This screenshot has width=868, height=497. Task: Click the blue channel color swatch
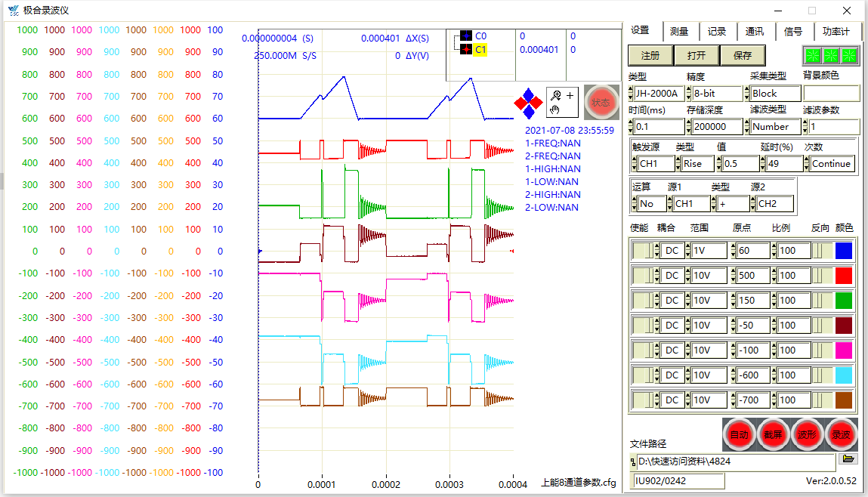click(x=844, y=250)
